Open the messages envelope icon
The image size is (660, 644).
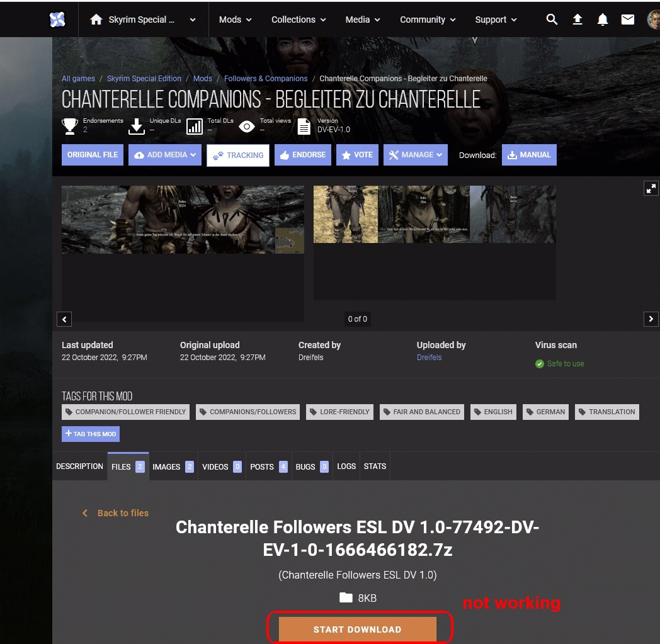pyautogui.click(x=627, y=20)
